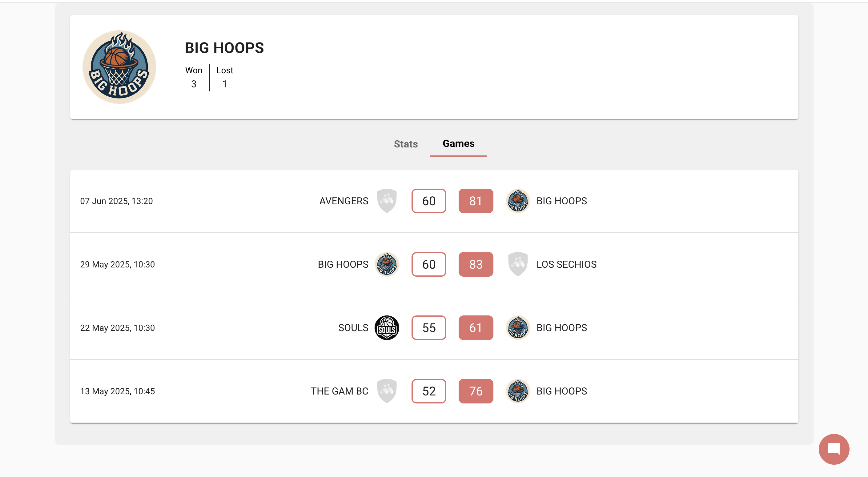
Task: Click the Souls team logo
Action: pyautogui.click(x=387, y=327)
